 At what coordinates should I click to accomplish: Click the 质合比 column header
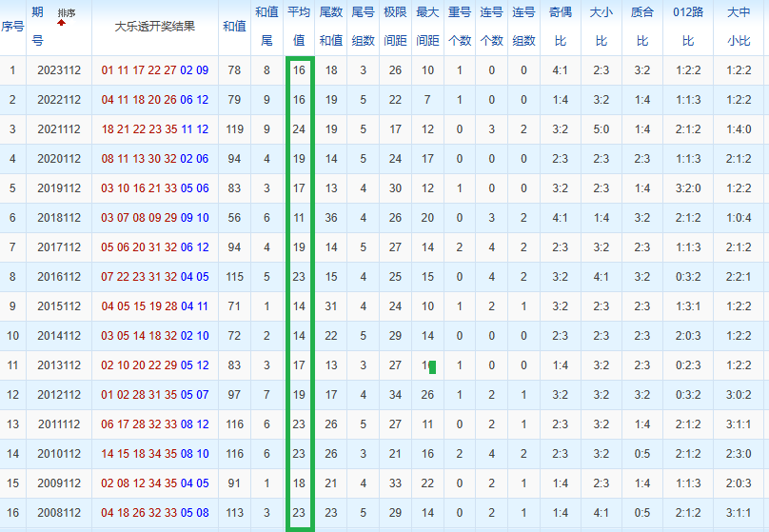pos(642,26)
